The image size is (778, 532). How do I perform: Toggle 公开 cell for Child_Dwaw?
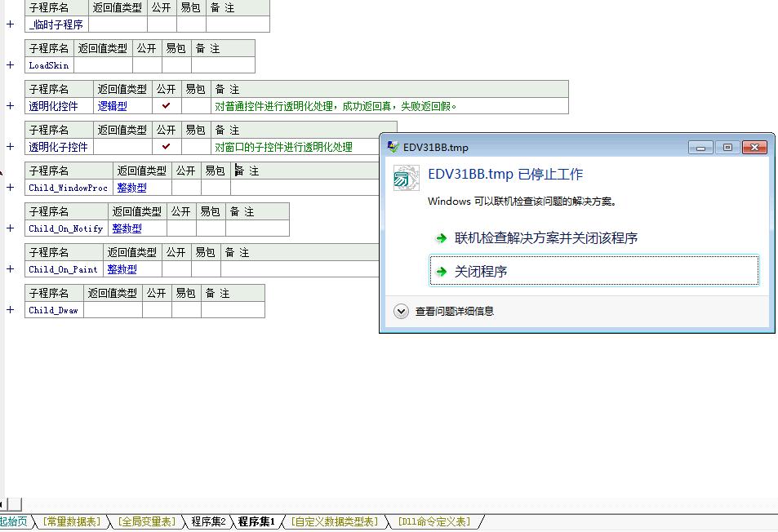pos(157,310)
